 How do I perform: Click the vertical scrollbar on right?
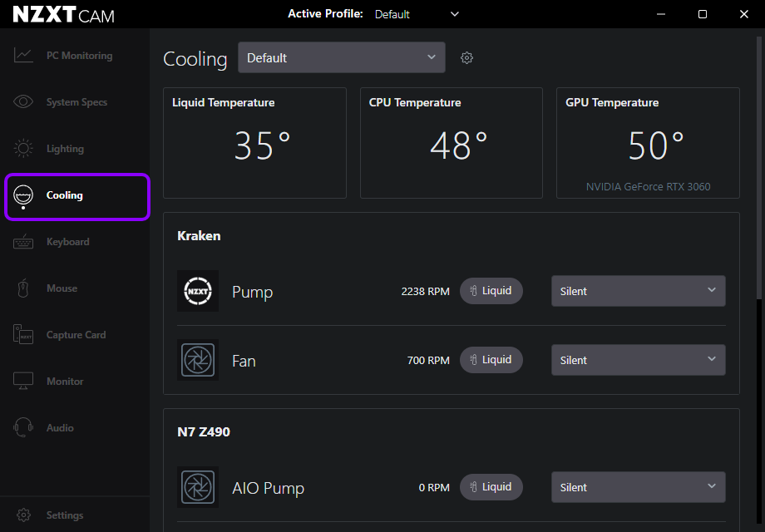point(758,166)
